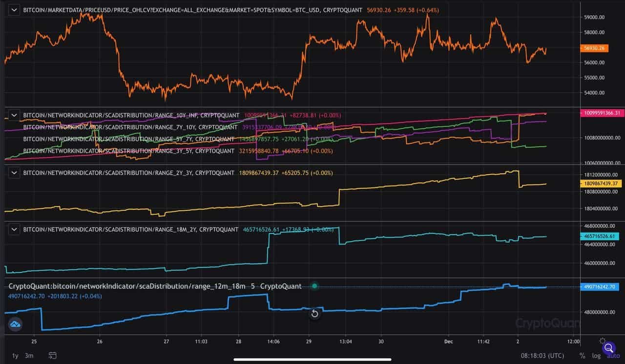Select the 3m time range
625x364 pixels.
29,356
